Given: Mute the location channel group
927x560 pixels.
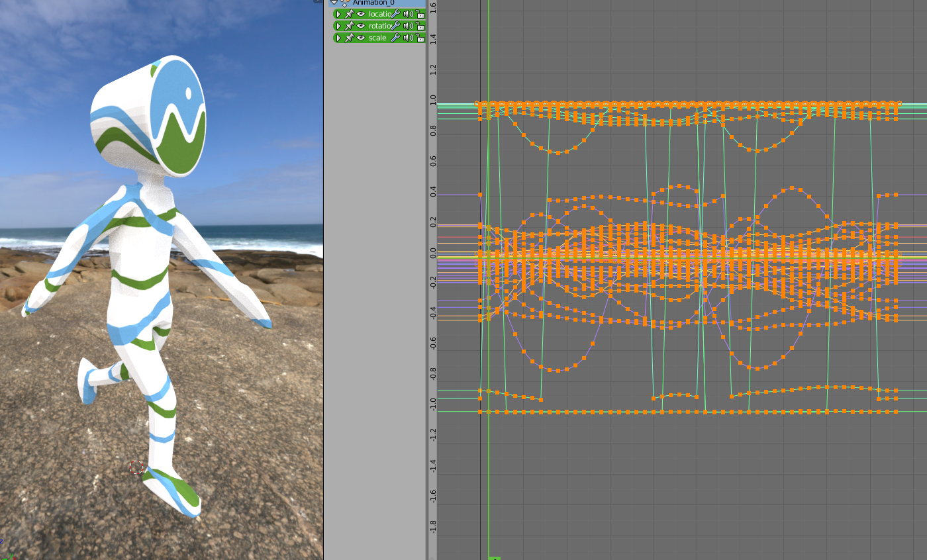Looking at the screenshot, I should point(408,14).
